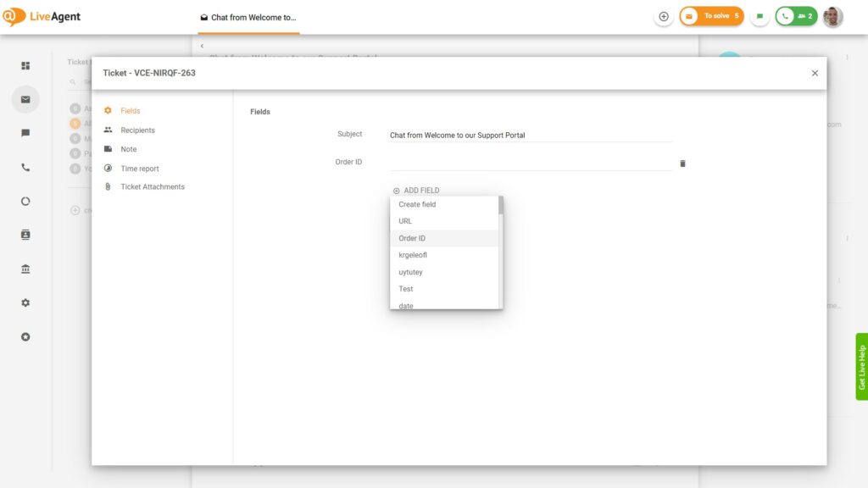This screenshot has width=868, height=488.
Task: Select Create field from the dropdown list
Action: [x=417, y=204]
